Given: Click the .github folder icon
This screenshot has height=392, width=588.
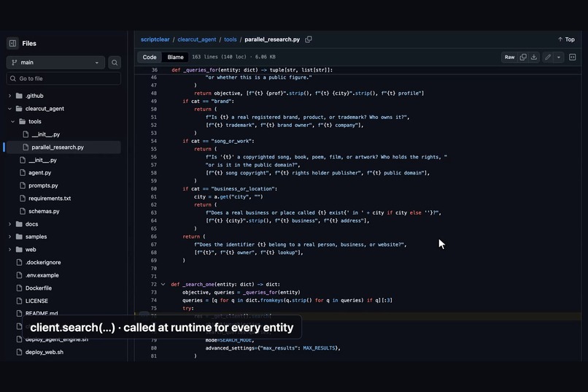Looking at the screenshot, I should coord(19,96).
